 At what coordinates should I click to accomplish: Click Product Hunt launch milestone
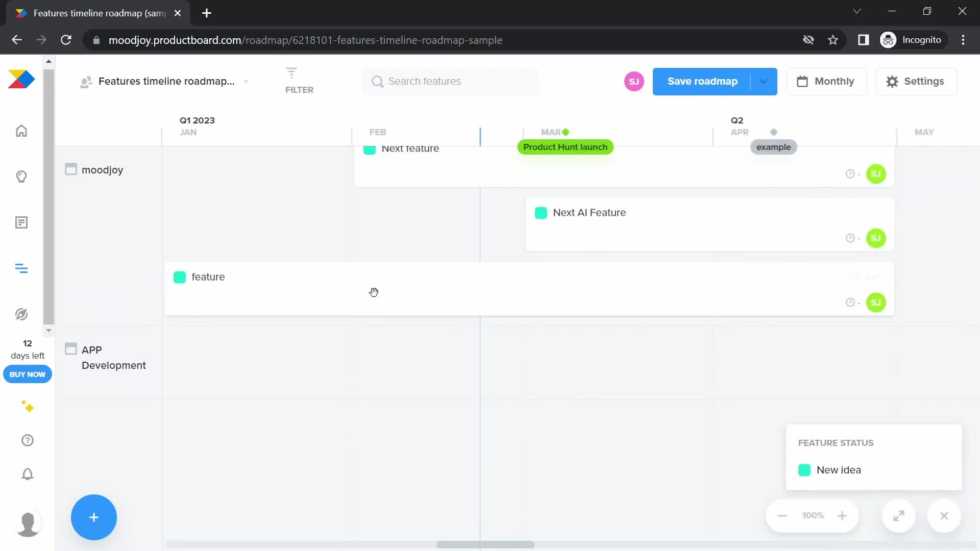(x=565, y=147)
